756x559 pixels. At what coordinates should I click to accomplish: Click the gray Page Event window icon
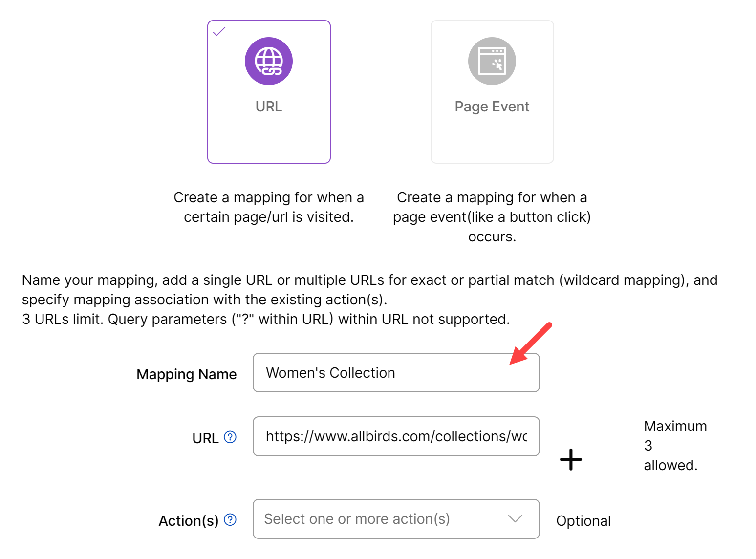[x=492, y=61]
